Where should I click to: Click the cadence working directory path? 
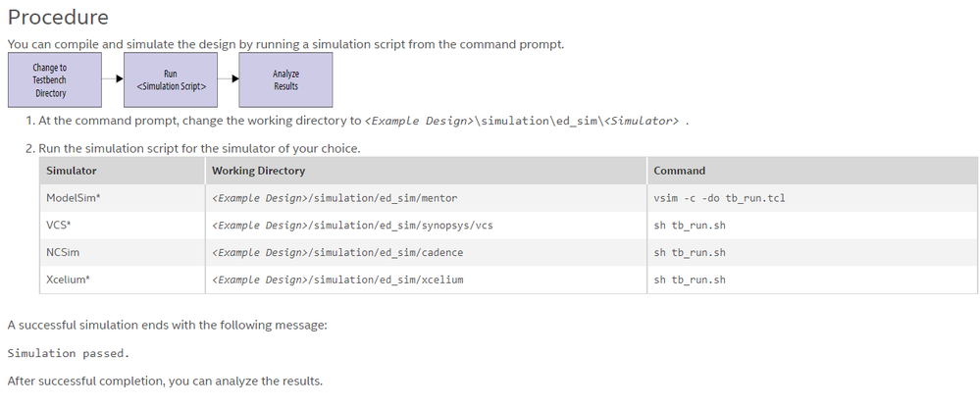coord(337,252)
